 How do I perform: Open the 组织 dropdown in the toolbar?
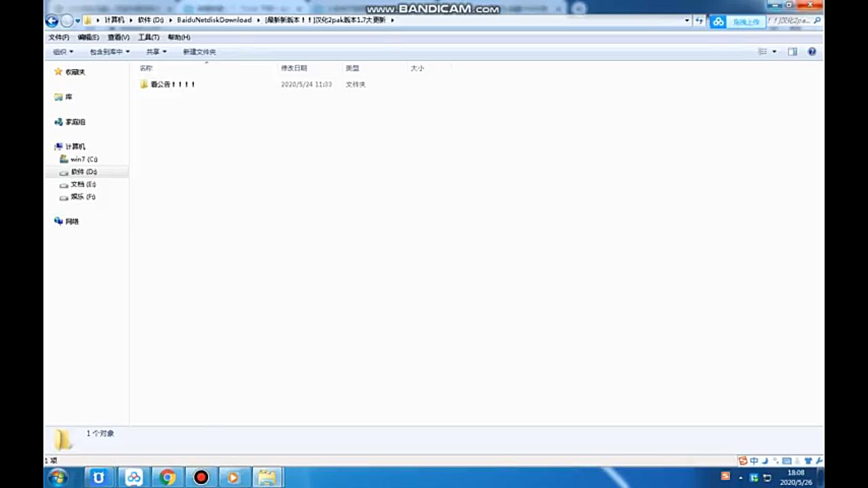click(63, 52)
